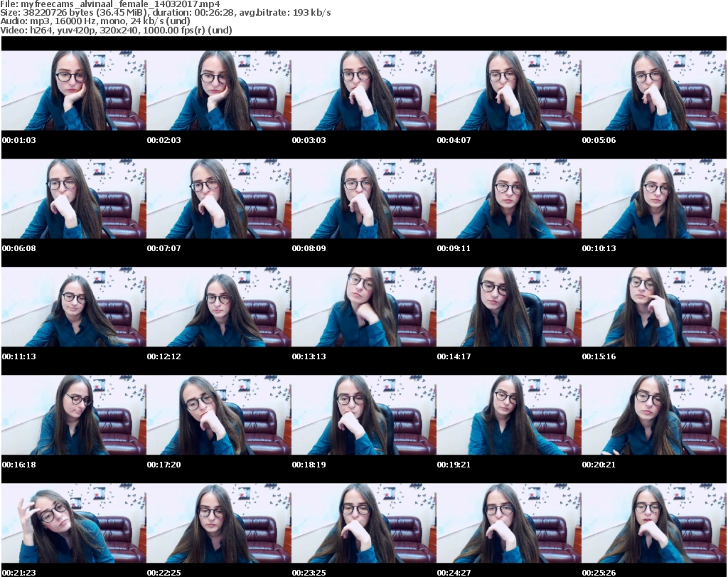Select the 00:05:06 timestamp label
728x577 pixels.
[599, 140]
